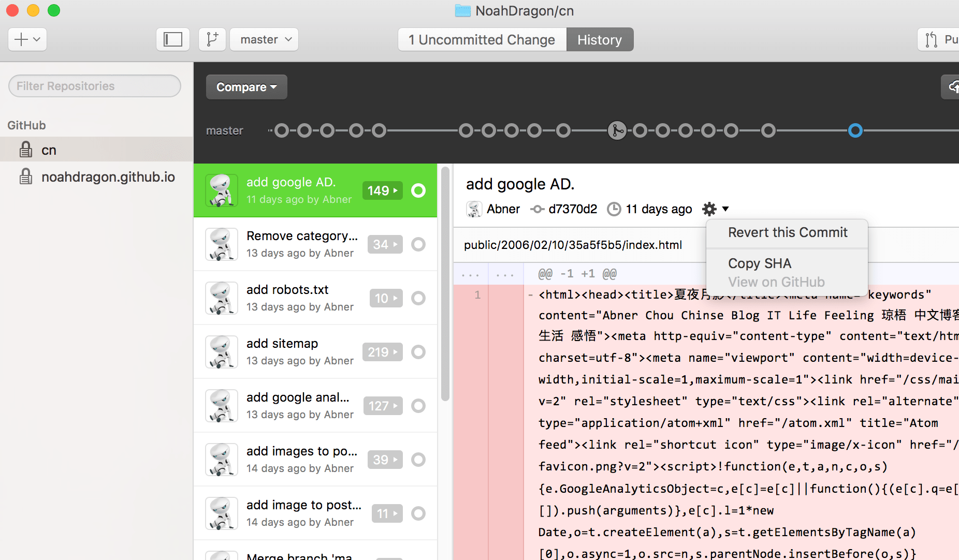The width and height of the screenshot is (959, 560).
Task: Click the avatar on 'add robots.txt' row
Action: point(222,298)
